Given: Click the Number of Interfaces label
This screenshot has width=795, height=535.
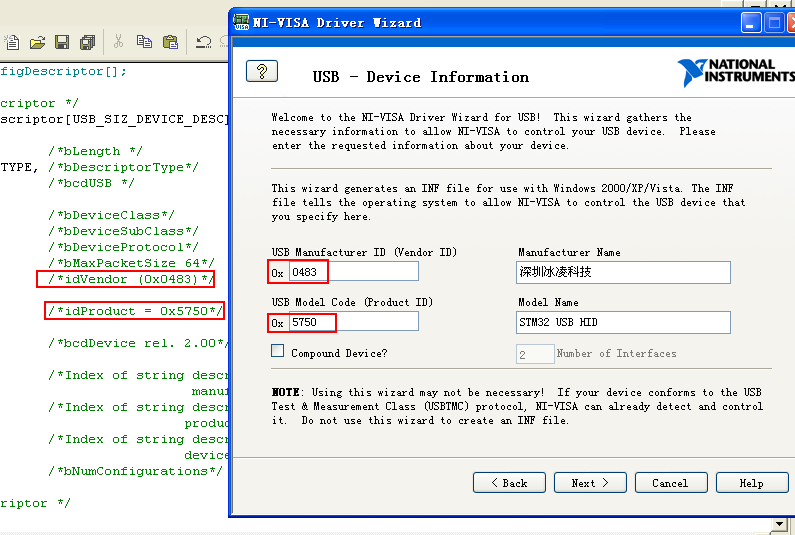Looking at the screenshot, I should click(x=617, y=353).
